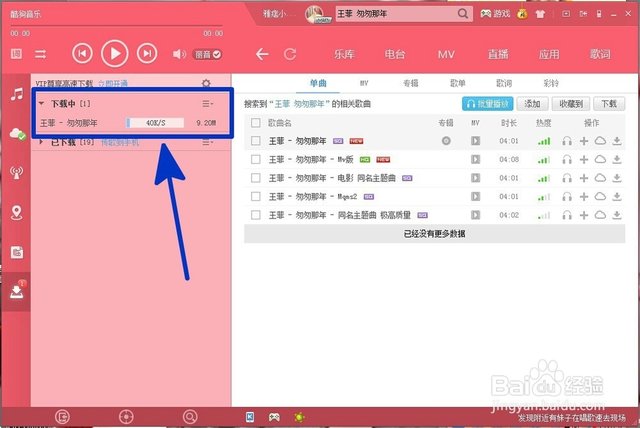Open the radio antenna sidebar icon
Screen dimensions: 640x428
(x=17, y=172)
